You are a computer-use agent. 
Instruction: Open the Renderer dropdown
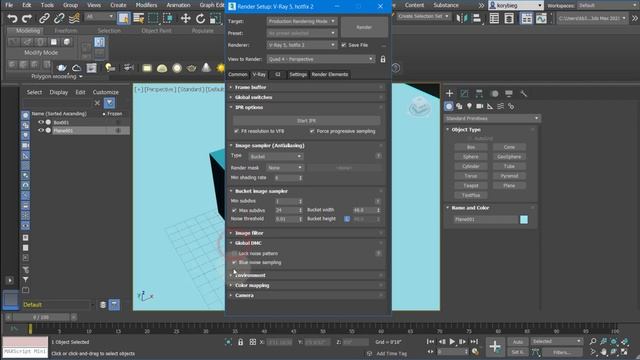pyautogui.click(x=302, y=45)
